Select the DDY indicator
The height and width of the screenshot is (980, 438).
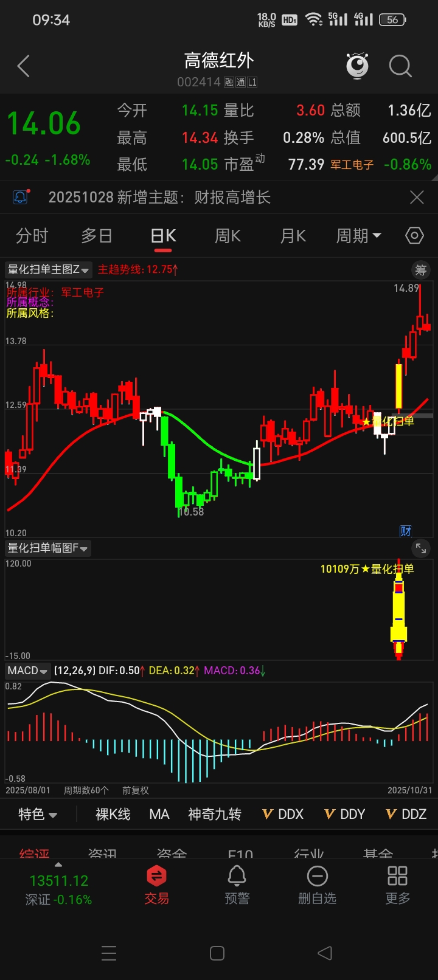pyautogui.click(x=344, y=814)
